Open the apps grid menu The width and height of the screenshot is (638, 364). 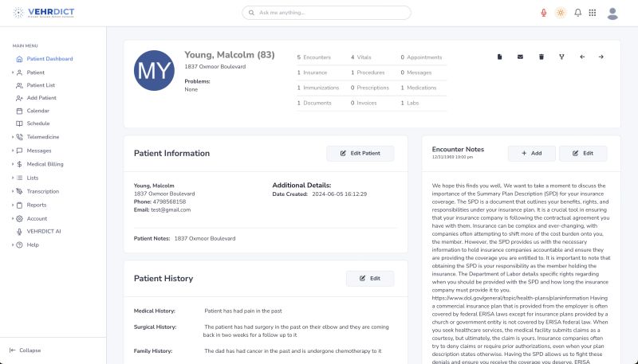(592, 13)
